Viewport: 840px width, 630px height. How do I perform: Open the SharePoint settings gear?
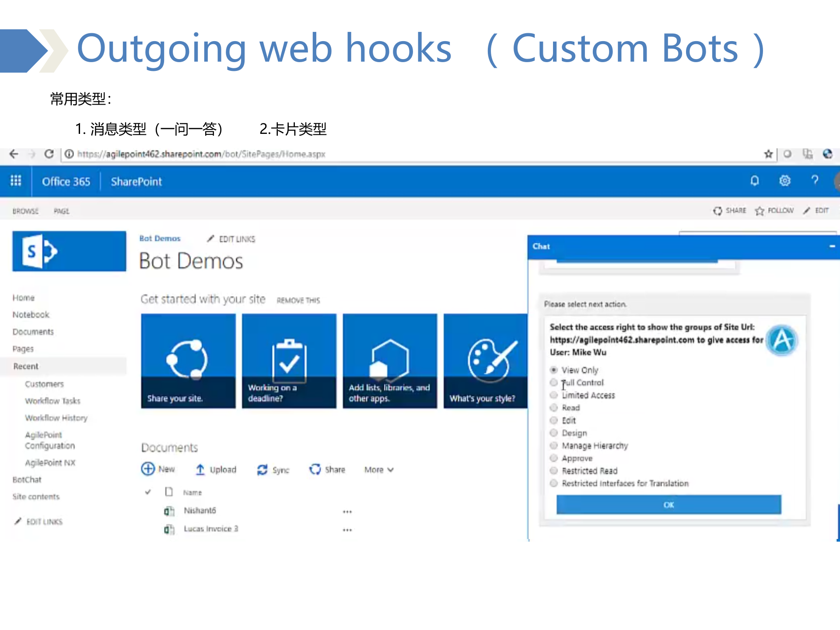[x=785, y=181]
